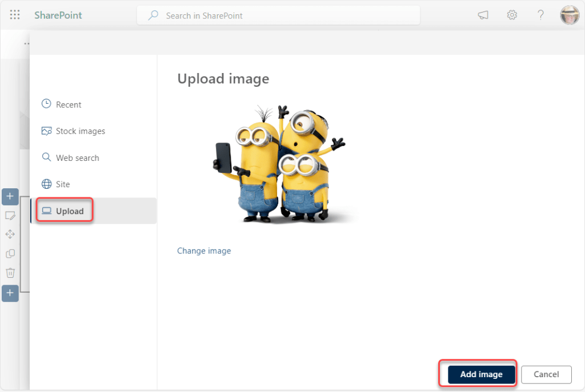Open the SharePoint app launcher grid

pyautogui.click(x=15, y=15)
